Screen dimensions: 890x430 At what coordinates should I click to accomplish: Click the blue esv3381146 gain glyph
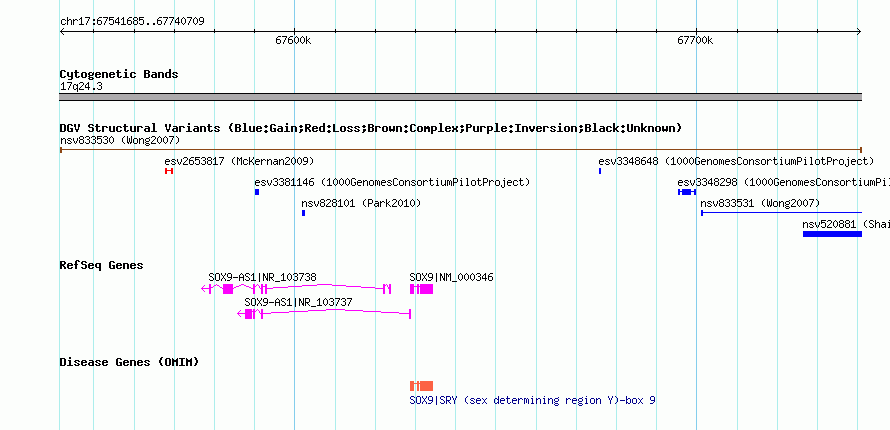click(x=257, y=192)
